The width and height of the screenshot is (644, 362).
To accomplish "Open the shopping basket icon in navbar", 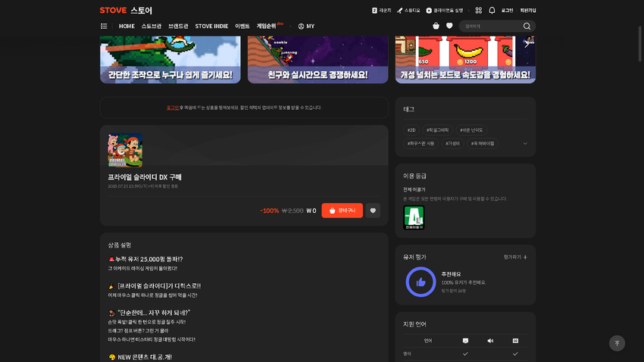I will tap(436, 26).
